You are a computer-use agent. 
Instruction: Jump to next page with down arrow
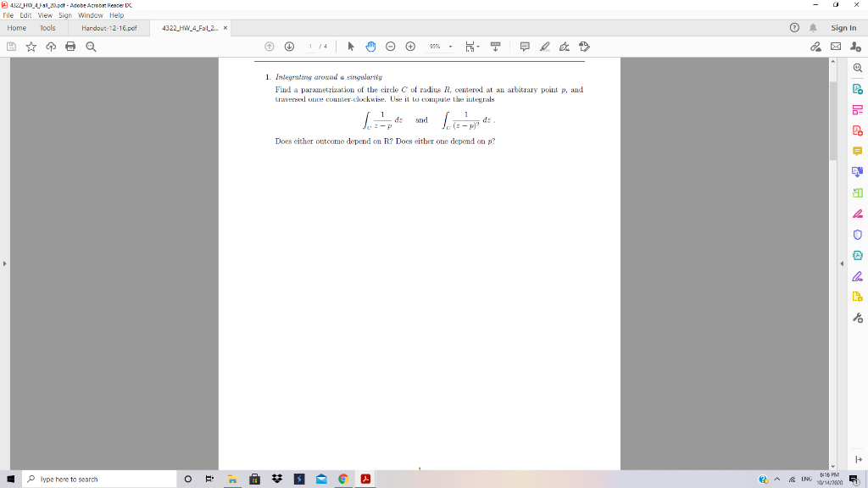point(289,47)
